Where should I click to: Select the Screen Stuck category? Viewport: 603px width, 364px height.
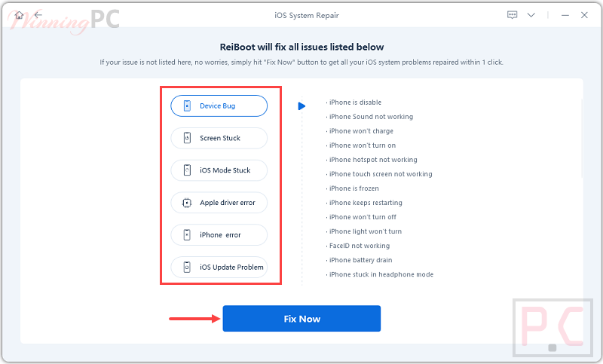click(219, 139)
